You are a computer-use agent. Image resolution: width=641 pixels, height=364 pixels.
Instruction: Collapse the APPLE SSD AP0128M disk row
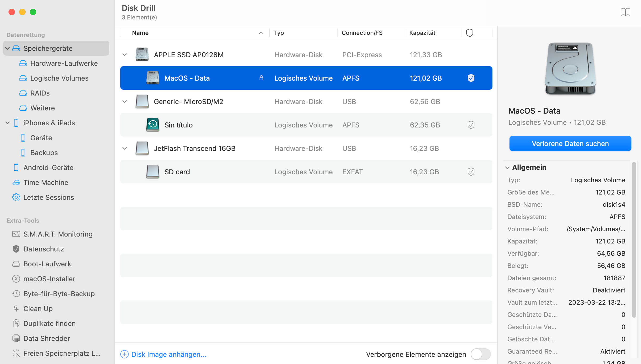coord(125,55)
